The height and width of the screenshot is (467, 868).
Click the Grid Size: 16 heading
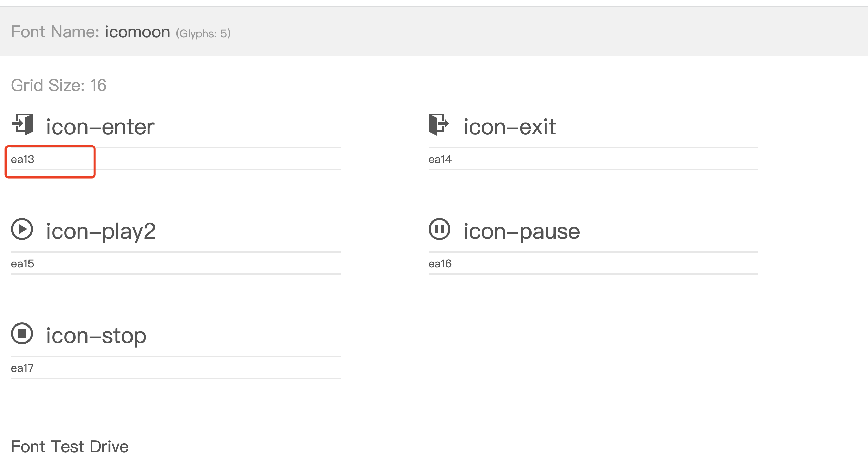59,85
